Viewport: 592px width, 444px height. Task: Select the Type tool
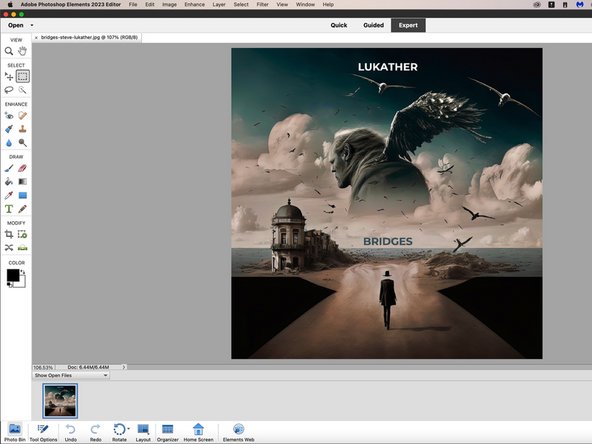(x=9, y=209)
